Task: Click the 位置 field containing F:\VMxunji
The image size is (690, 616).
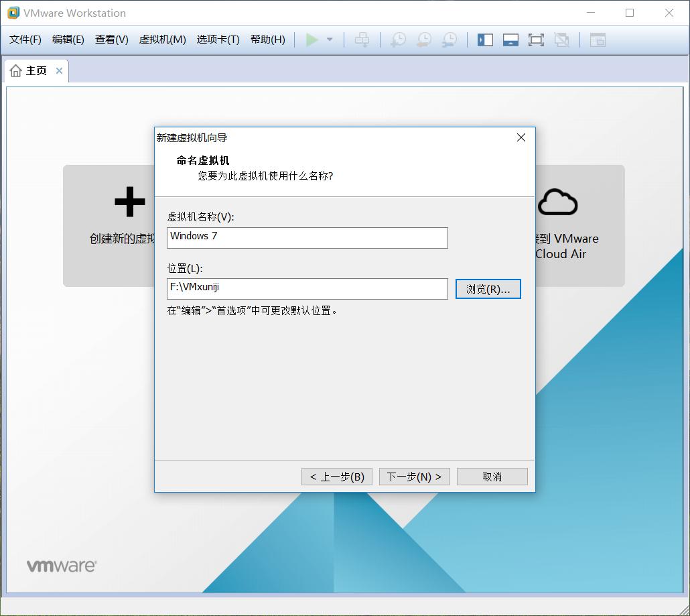Action: pos(307,289)
